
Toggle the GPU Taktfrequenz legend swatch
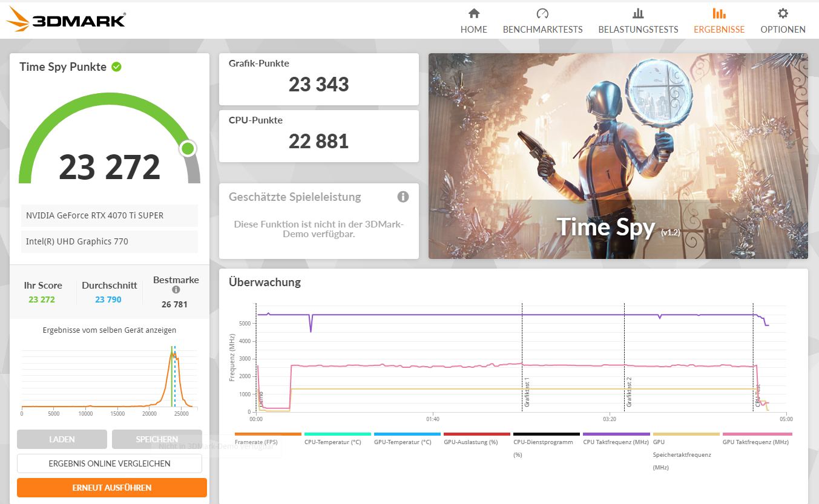coord(757,434)
